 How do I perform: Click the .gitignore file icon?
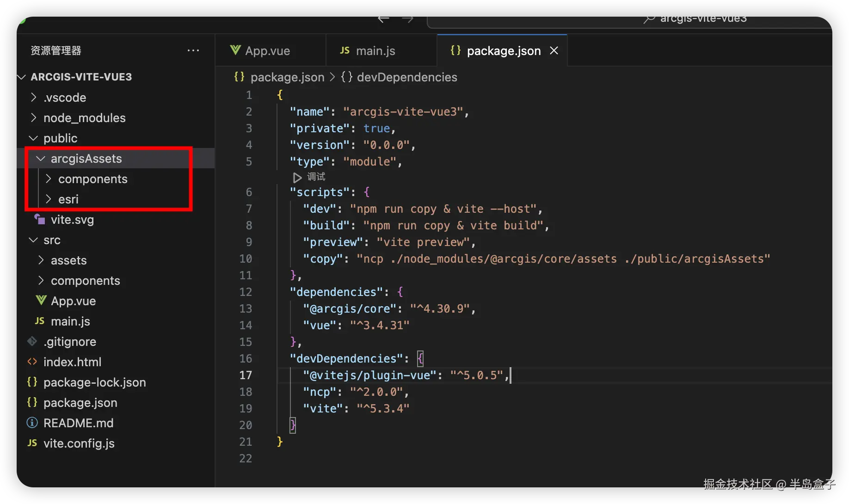coord(32,341)
